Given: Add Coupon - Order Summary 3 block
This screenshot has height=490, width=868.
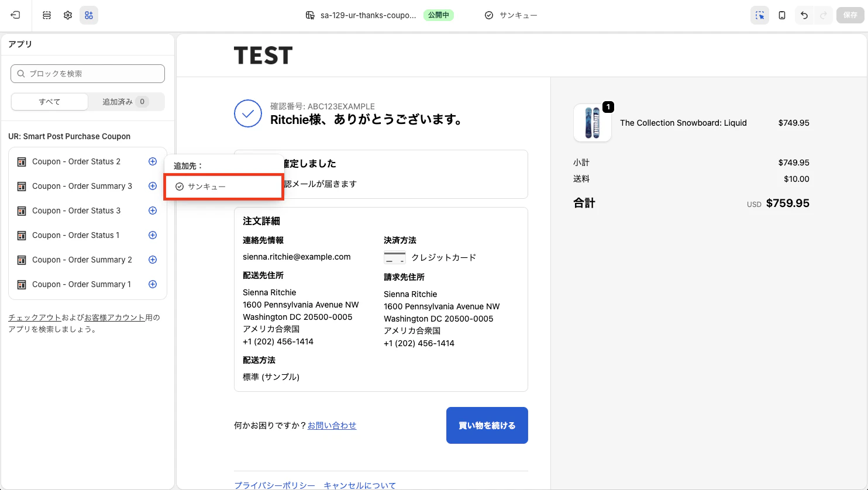Looking at the screenshot, I should 153,186.
